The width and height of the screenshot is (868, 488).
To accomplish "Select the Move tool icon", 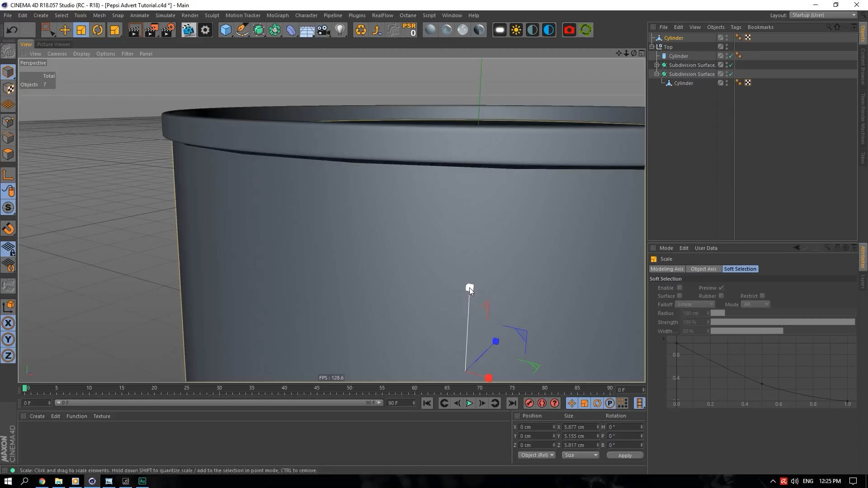I will [x=65, y=30].
